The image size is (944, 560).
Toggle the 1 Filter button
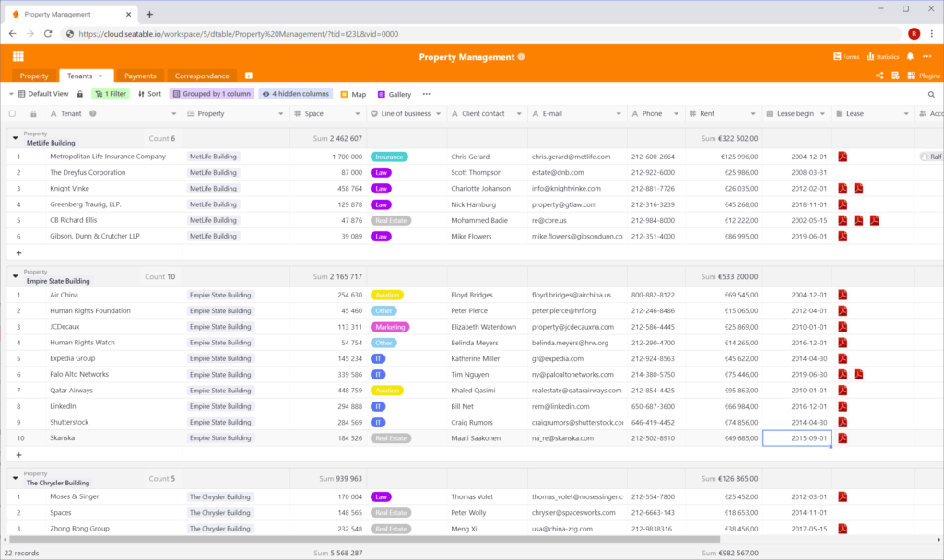[111, 94]
